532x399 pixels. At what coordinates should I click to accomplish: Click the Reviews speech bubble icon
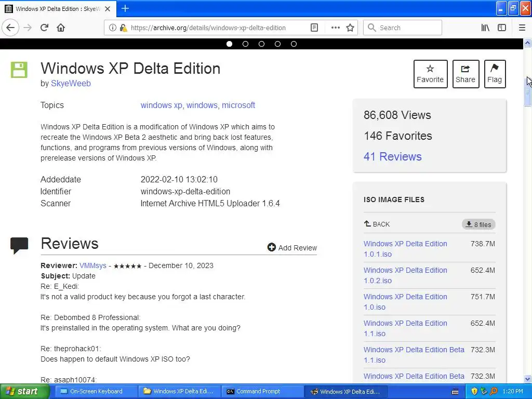click(x=19, y=245)
